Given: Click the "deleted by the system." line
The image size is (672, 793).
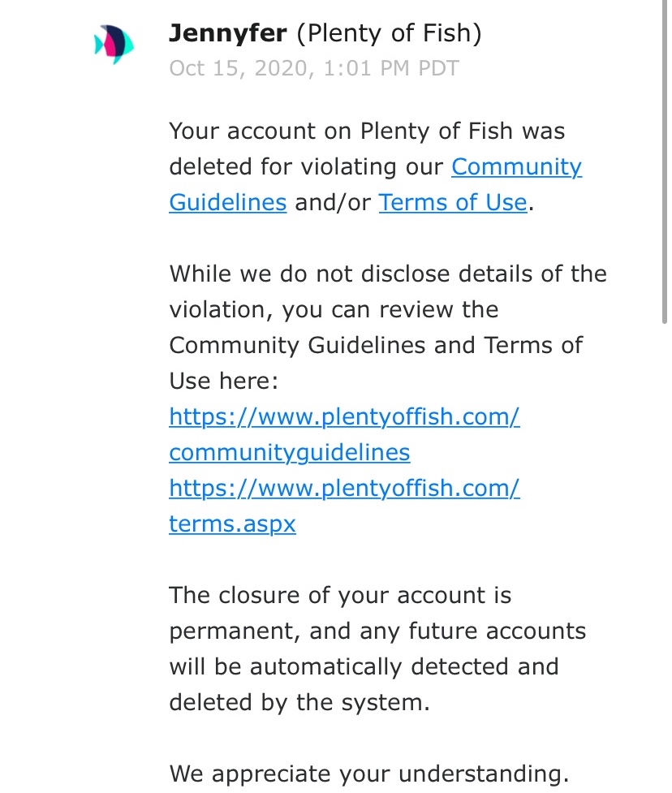Looking at the screenshot, I should pos(299,702).
